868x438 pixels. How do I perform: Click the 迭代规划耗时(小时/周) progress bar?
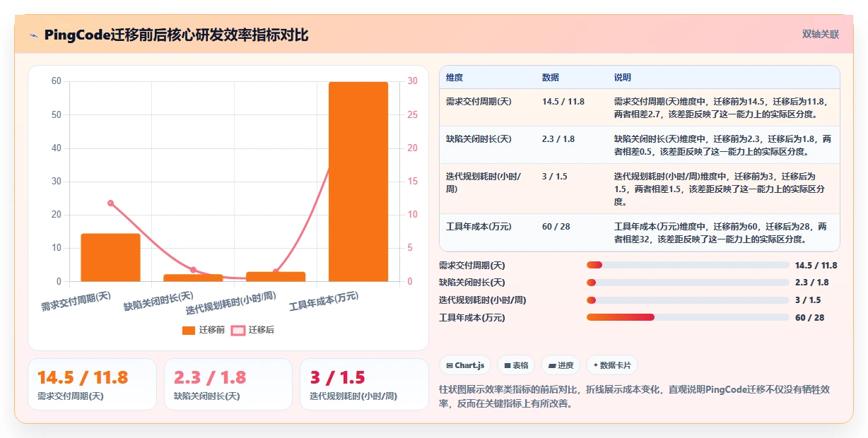[x=688, y=300]
